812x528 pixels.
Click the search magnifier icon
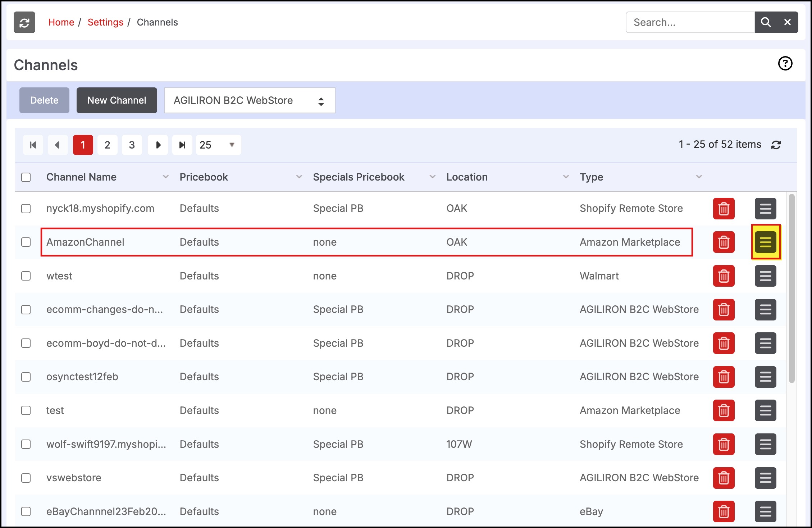pos(766,22)
